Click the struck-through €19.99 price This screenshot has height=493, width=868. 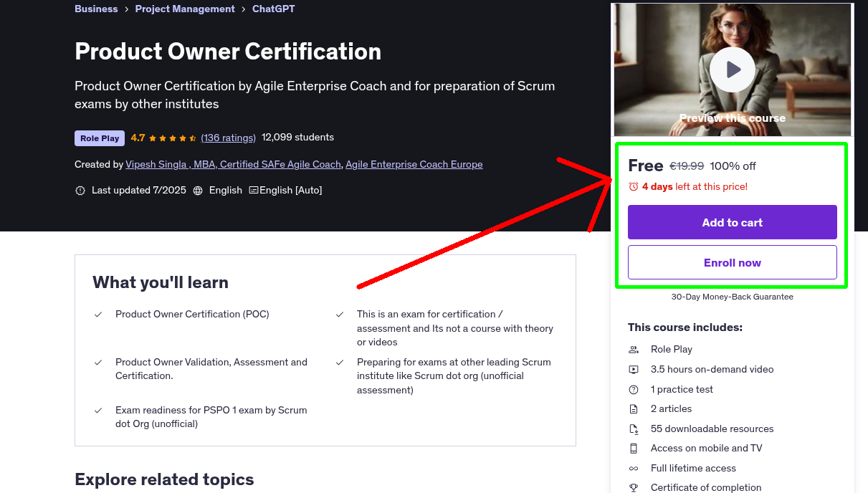[x=687, y=166]
